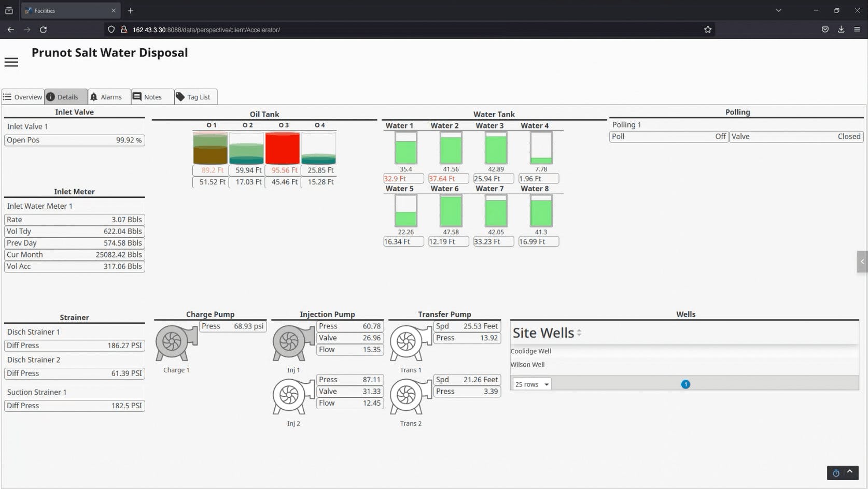Expand the collapsed right-side panel chevron
868x489 pixels.
tap(862, 262)
